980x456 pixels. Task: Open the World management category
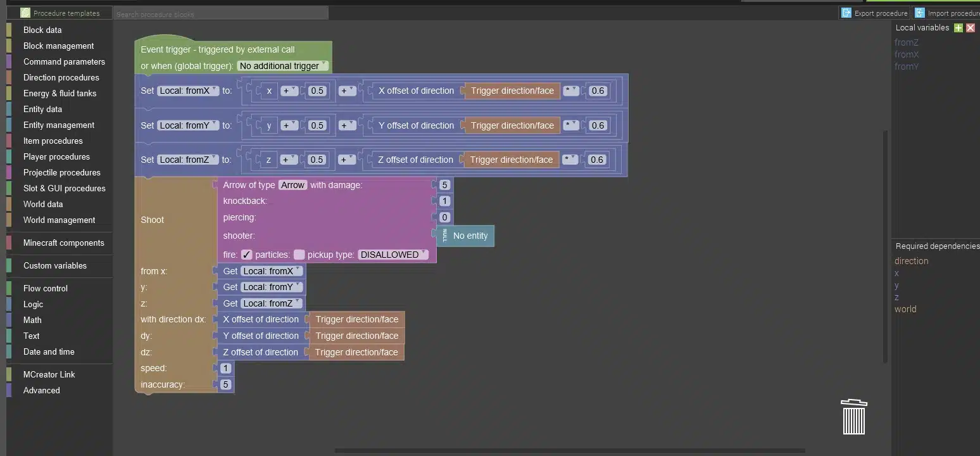[60, 220]
